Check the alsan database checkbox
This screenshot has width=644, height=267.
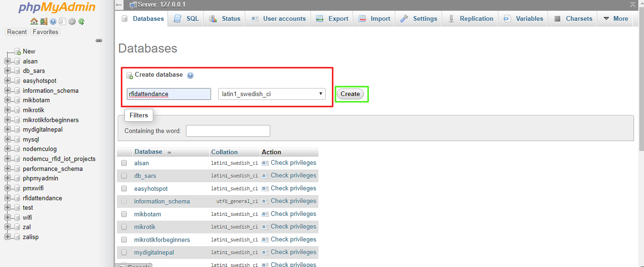(124, 163)
